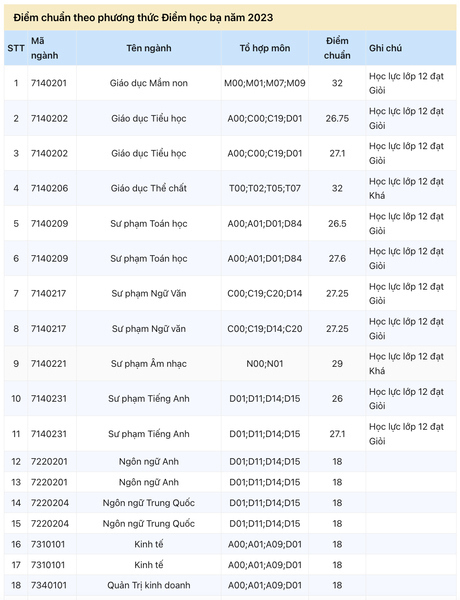Select 'Quản Trị kinh doanh' in row 18
This screenshot has height=600, width=460.
[149, 585]
